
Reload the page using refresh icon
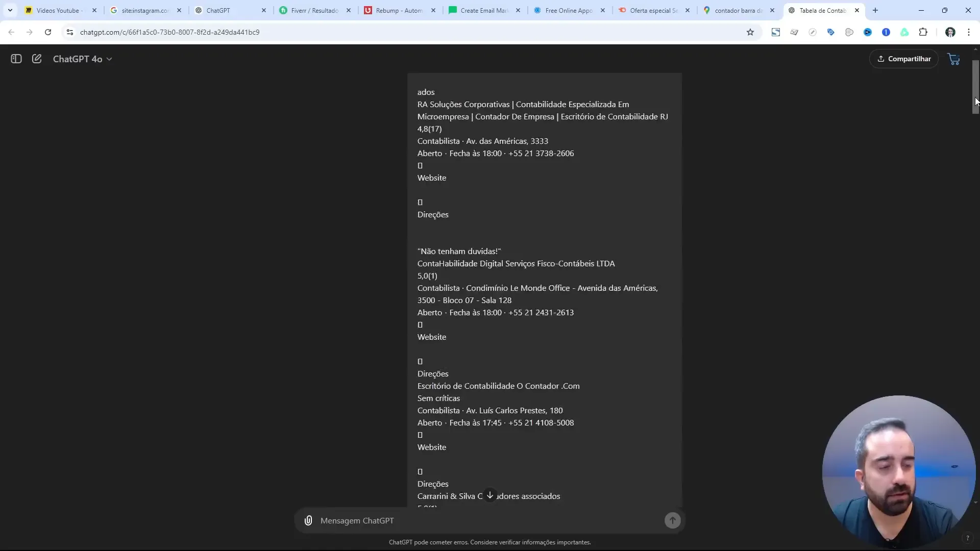[x=48, y=32]
